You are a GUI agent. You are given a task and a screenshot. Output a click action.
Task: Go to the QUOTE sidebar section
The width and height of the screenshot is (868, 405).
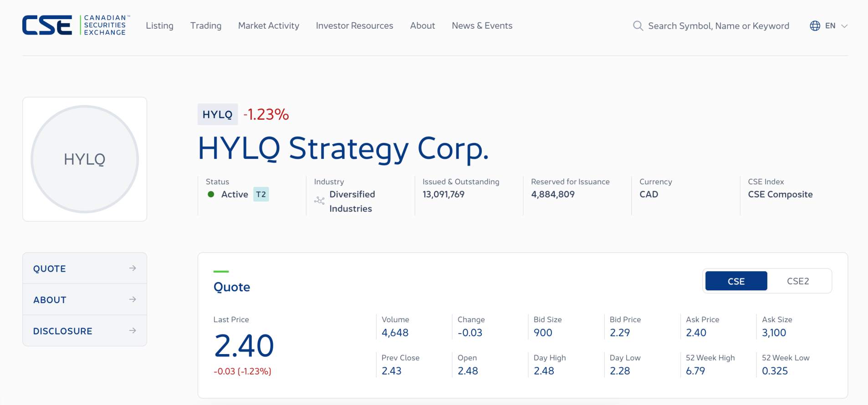[x=85, y=268]
